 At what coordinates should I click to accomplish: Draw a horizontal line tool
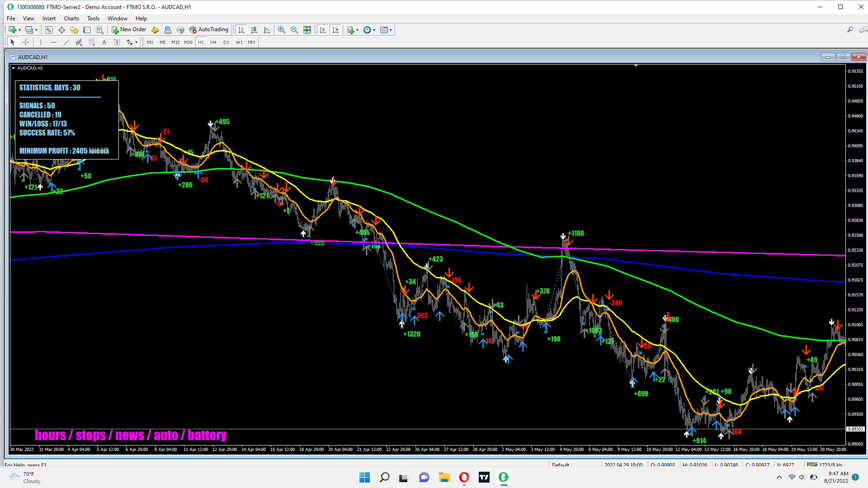click(54, 42)
